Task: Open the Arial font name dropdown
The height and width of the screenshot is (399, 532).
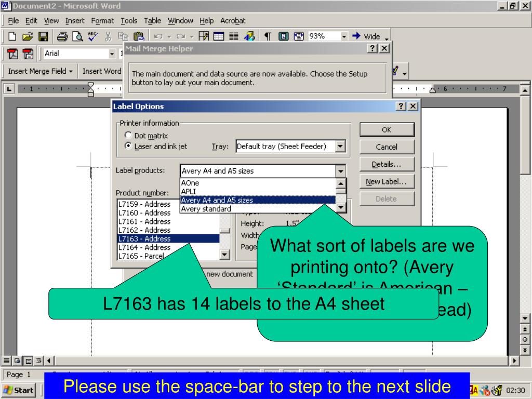Action: coord(112,54)
